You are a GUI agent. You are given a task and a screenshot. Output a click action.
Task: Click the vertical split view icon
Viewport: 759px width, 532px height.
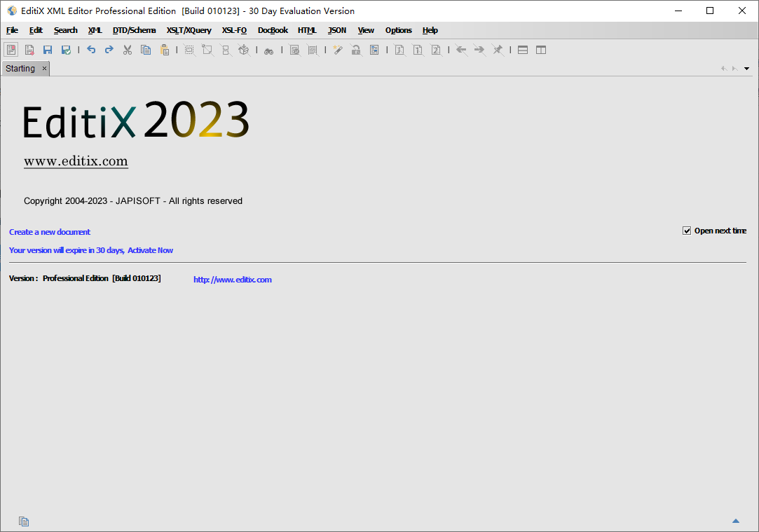(541, 50)
